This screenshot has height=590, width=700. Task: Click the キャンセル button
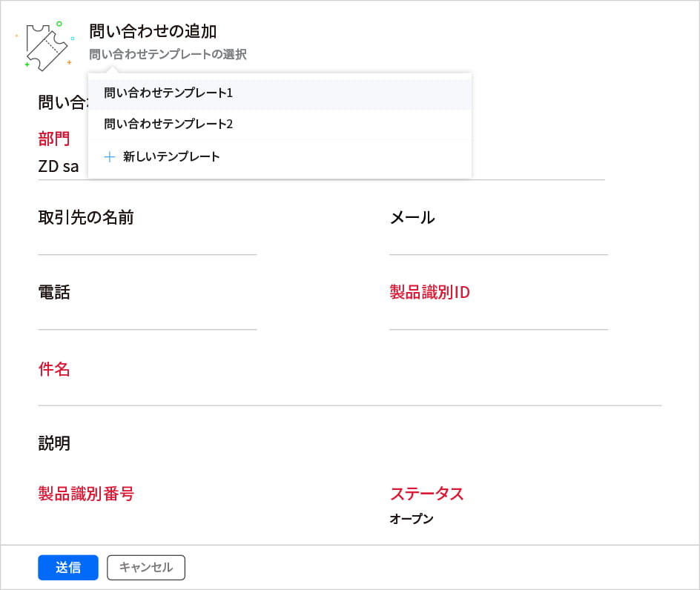pos(146,568)
